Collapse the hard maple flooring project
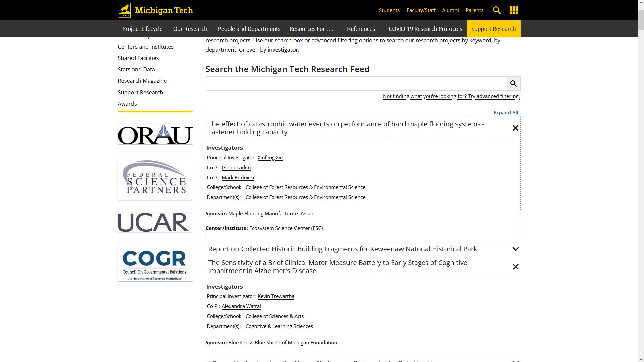This screenshot has width=644, height=362. [x=515, y=128]
